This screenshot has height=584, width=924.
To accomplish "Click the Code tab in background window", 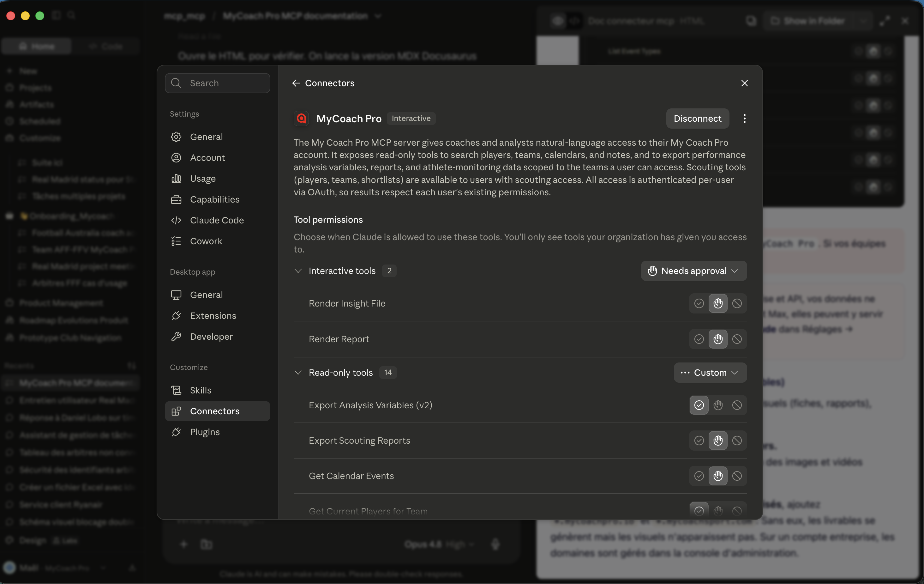I will coord(105,46).
